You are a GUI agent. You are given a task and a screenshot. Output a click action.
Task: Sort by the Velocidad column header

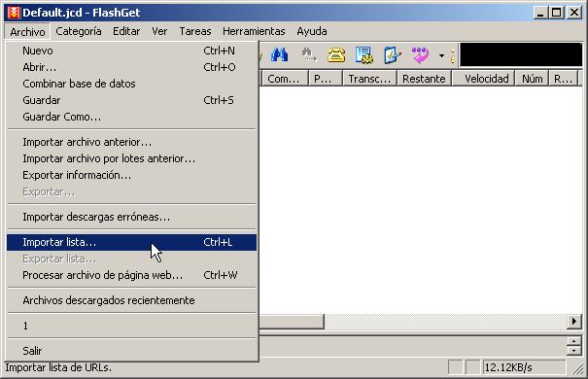[483, 79]
